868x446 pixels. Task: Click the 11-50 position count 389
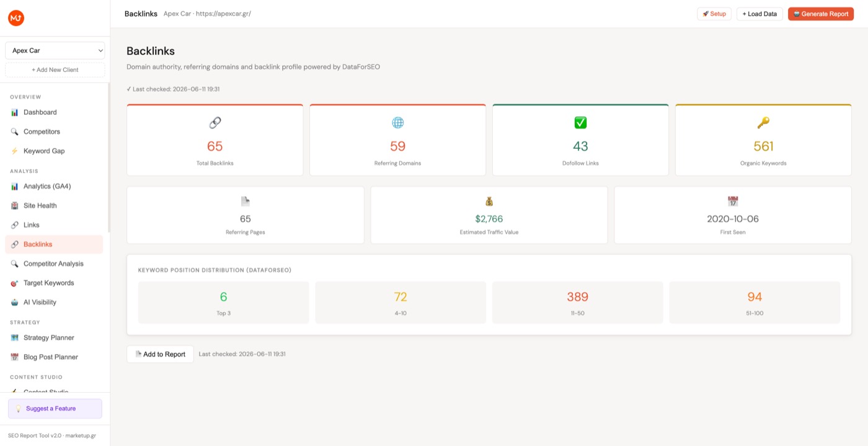tap(578, 297)
